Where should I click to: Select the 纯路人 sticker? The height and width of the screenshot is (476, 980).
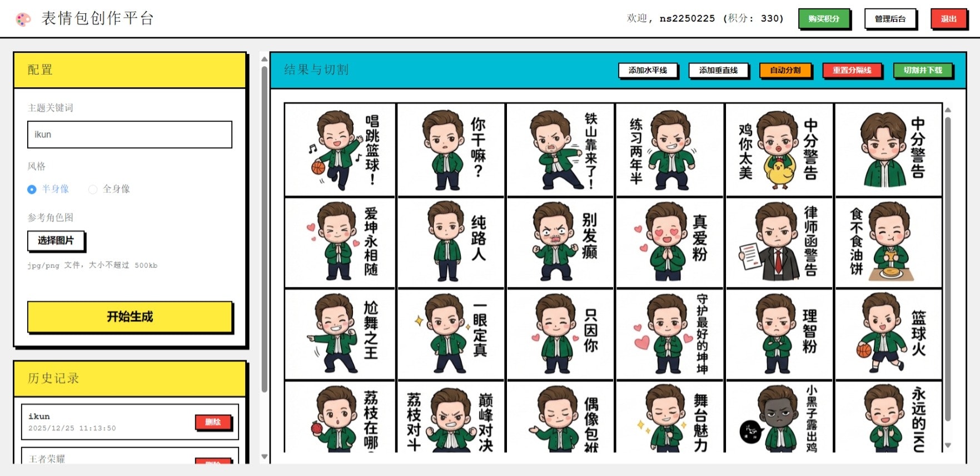451,242
